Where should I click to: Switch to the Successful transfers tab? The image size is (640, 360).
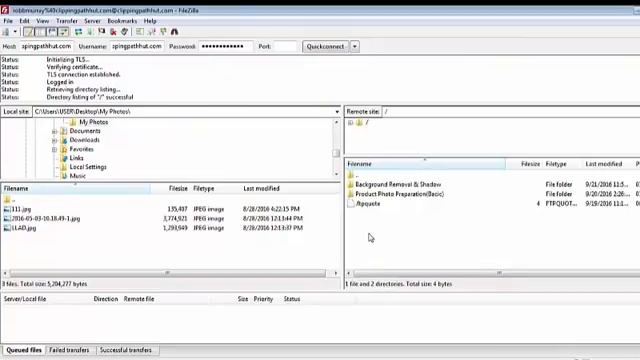tap(126, 350)
